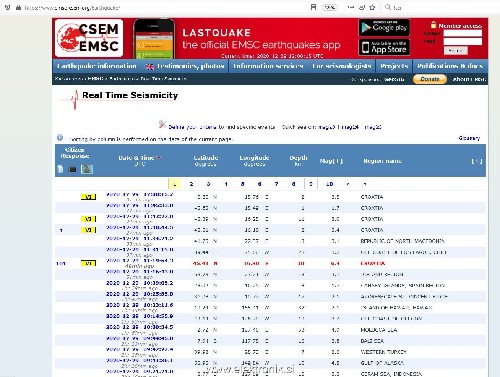Click the address bar URL
500x377 pixels.
(x=72, y=8)
